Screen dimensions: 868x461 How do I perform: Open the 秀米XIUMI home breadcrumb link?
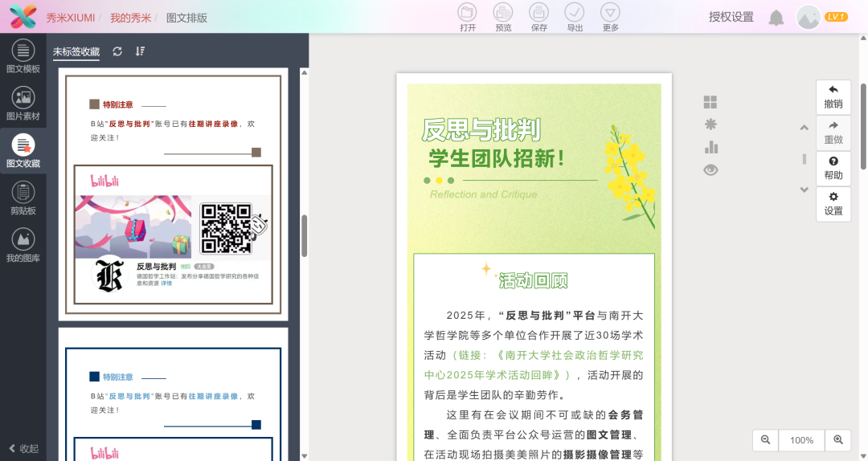(x=70, y=18)
